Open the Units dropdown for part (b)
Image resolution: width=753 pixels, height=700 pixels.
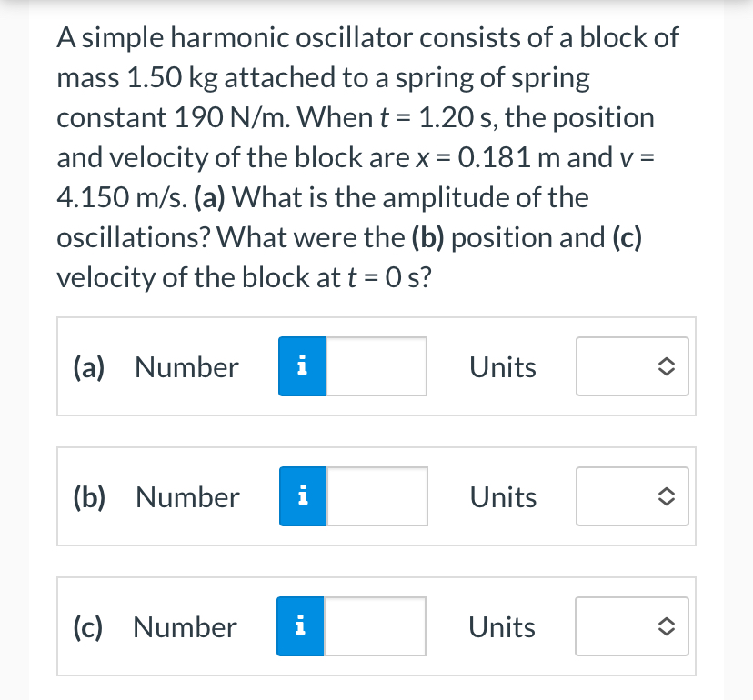[632, 496]
